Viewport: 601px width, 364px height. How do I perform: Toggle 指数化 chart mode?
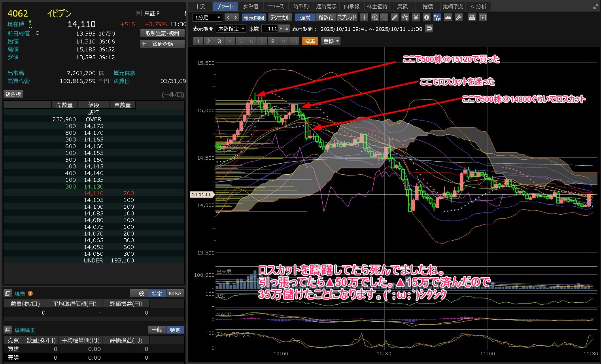pyautogui.click(x=326, y=17)
